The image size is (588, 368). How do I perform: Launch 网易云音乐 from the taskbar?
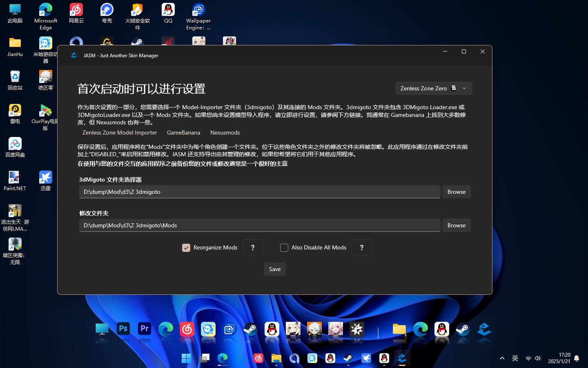pyautogui.click(x=258, y=358)
